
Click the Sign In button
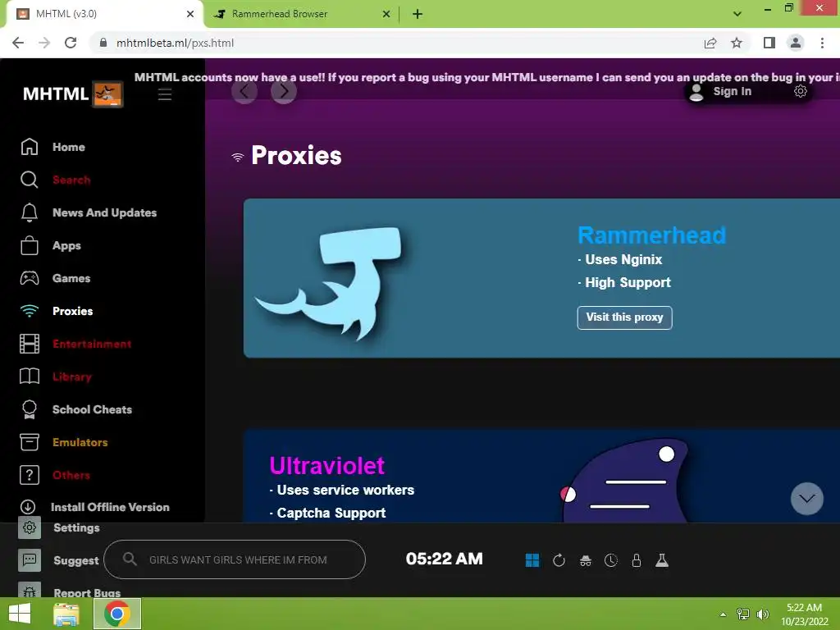pyautogui.click(x=732, y=92)
